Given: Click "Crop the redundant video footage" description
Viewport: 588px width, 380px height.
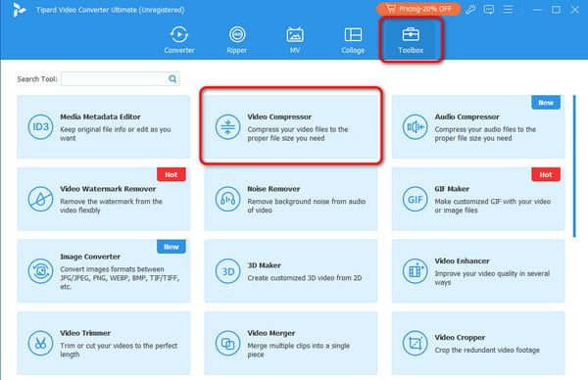Looking at the screenshot, I should pos(487,350).
